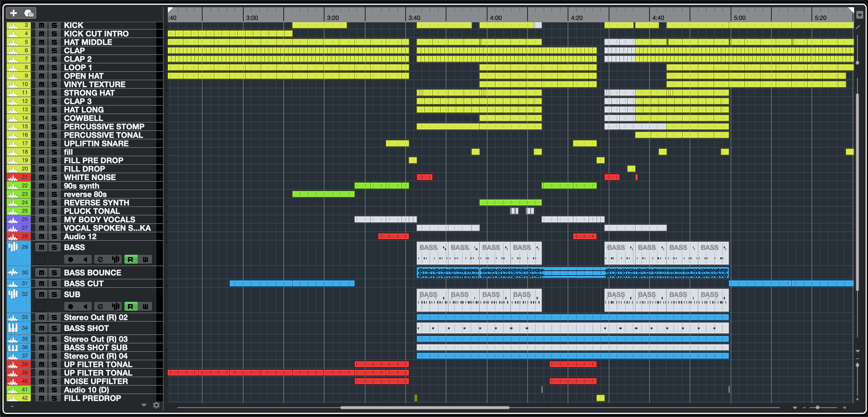Click the KICK track audio waveform icon
Viewport: 868px width, 417px height.
12,25
